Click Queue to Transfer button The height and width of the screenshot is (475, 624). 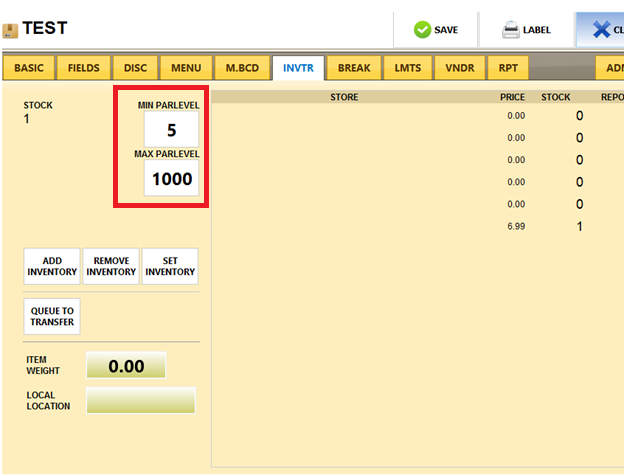coord(52,317)
